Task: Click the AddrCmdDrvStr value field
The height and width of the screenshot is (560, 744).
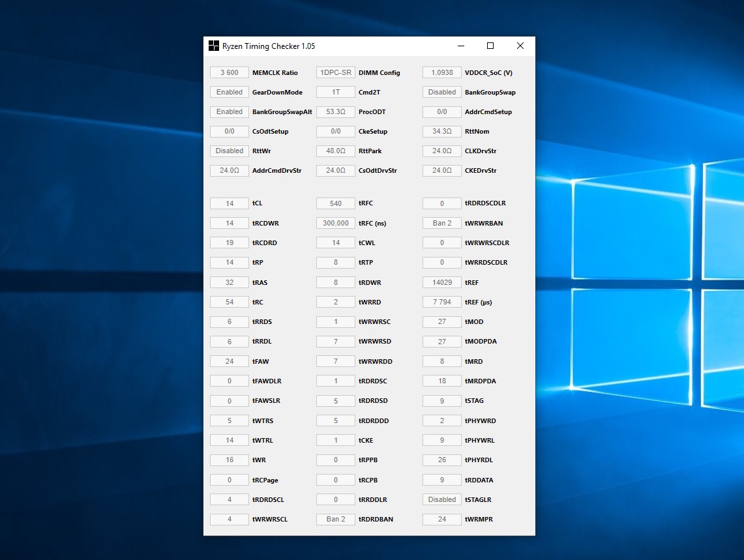Action: tap(230, 170)
